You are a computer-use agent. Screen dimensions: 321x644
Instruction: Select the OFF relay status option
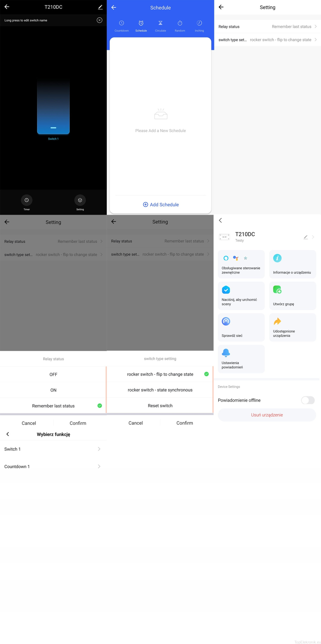click(x=53, y=374)
